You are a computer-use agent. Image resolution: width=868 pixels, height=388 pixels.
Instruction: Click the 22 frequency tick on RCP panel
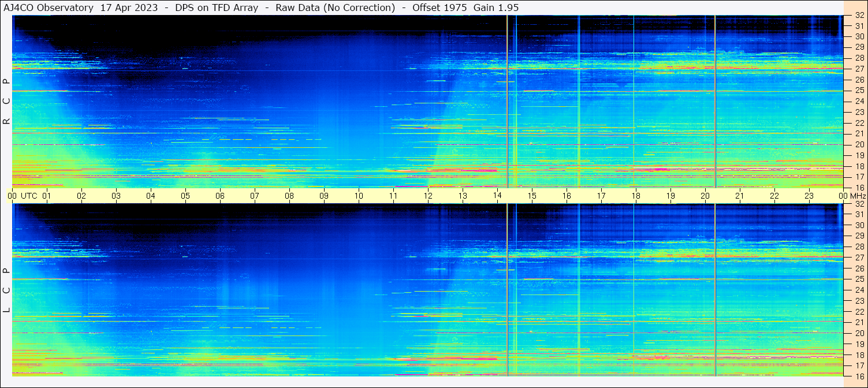(859, 123)
